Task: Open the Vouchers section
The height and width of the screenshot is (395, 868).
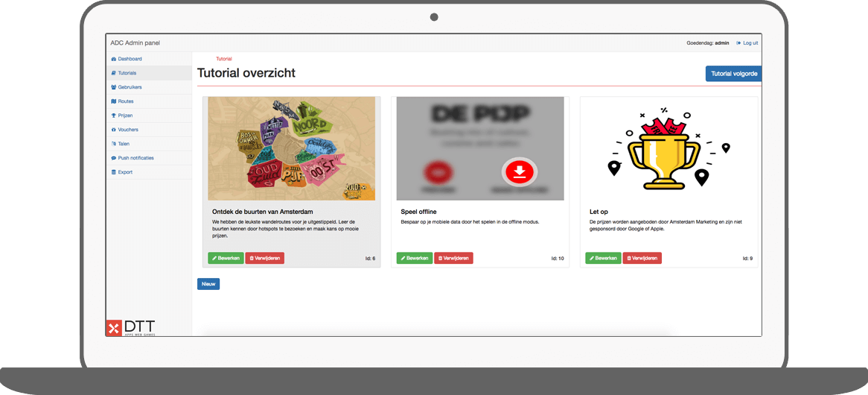Action: (149, 130)
